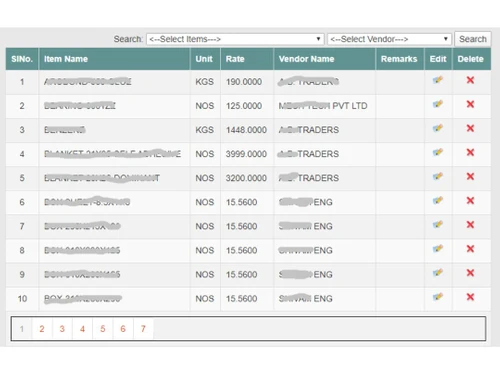Edit row 2 with rate 125.0000

pyautogui.click(x=438, y=104)
